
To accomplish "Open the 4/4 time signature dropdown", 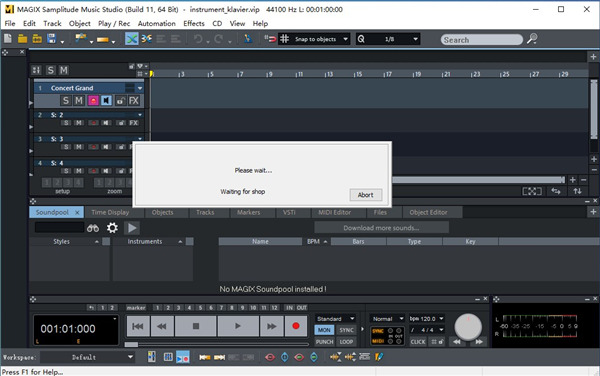I will pos(427,330).
